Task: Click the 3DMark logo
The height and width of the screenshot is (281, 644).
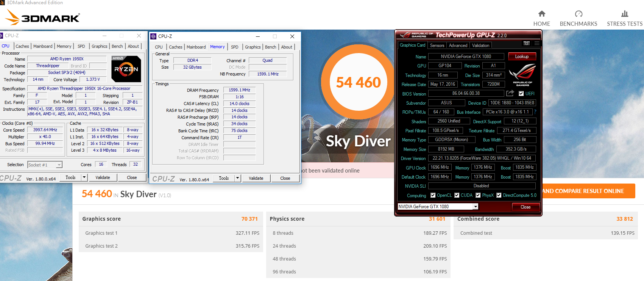Action: (43, 17)
